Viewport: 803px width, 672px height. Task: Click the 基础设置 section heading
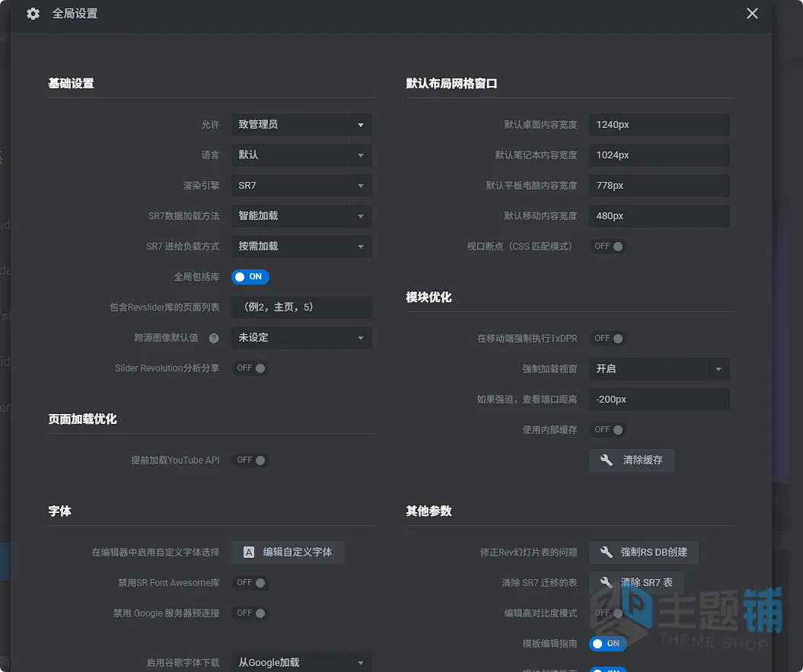pos(72,84)
